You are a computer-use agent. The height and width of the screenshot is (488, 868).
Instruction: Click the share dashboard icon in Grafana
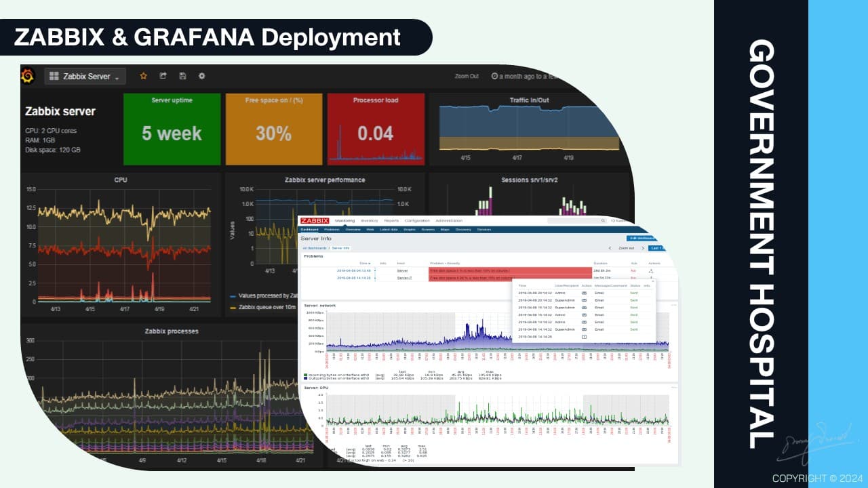coord(163,76)
